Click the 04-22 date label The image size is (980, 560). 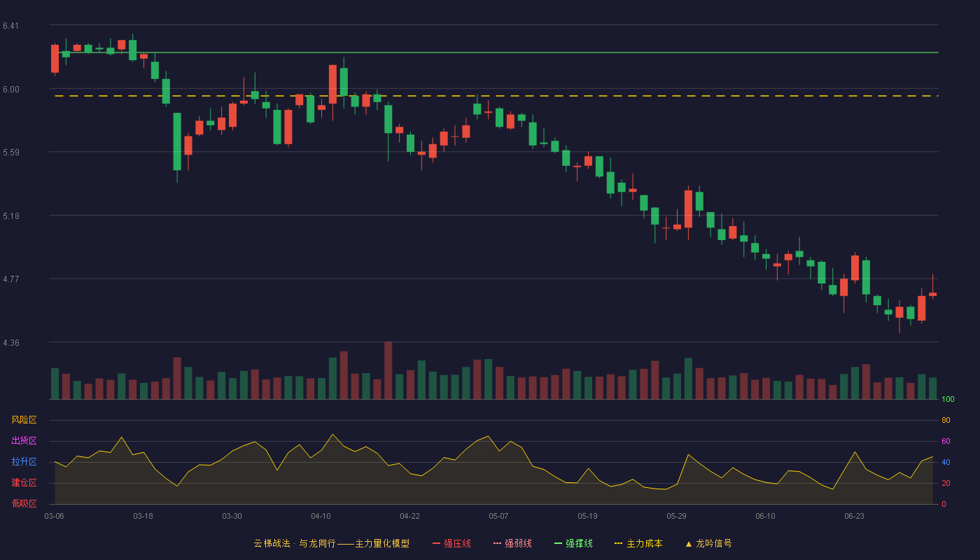pos(409,516)
